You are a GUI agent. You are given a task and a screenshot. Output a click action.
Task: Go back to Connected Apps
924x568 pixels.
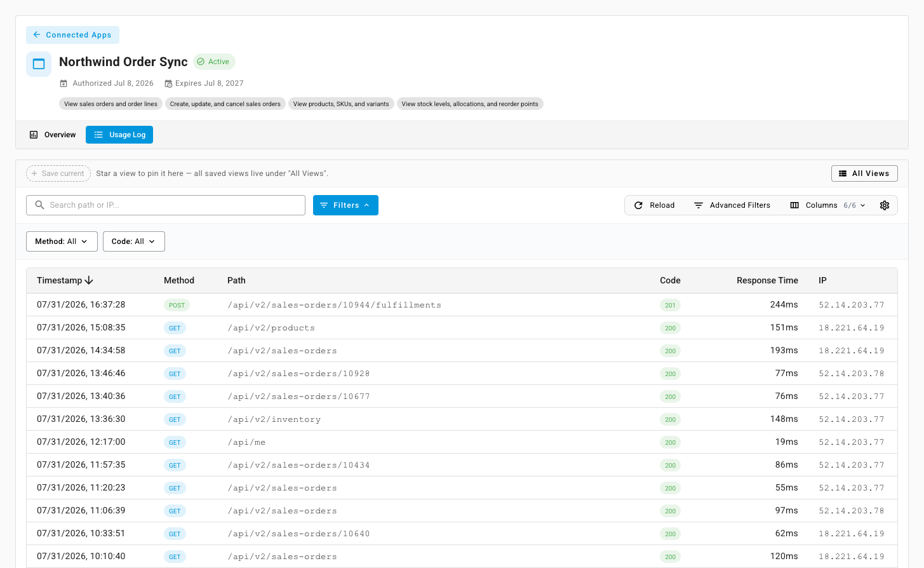[x=72, y=35]
